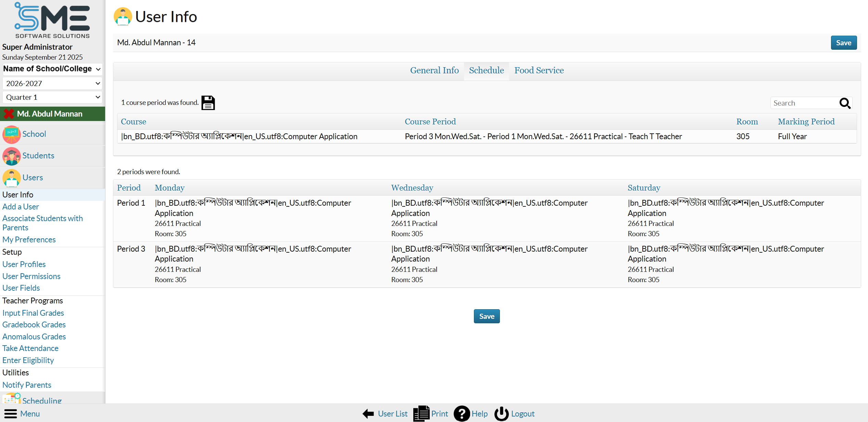Image resolution: width=868 pixels, height=422 pixels.
Task: Open the Take Attendance link
Action: (30, 348)
